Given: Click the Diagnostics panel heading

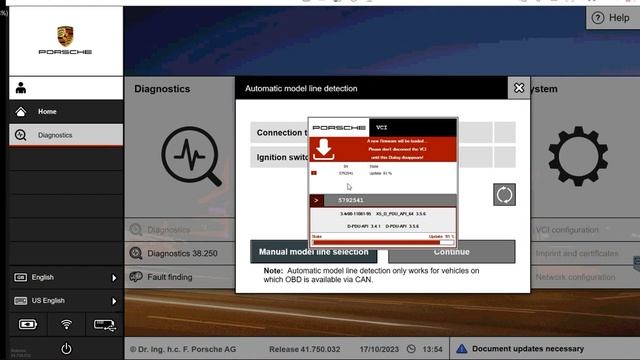Looking at the screenshot, I should point(162,89).
